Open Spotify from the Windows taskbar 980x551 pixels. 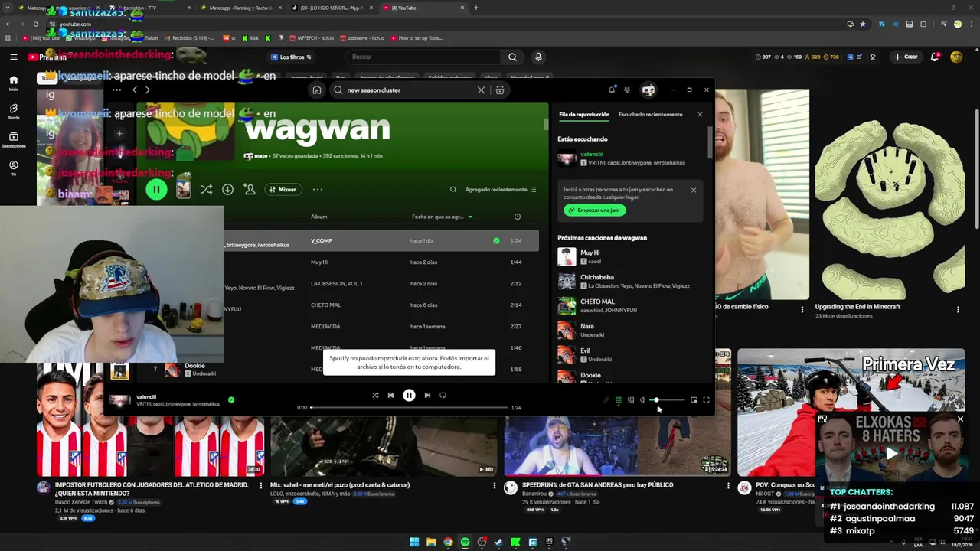pos(465,542)
